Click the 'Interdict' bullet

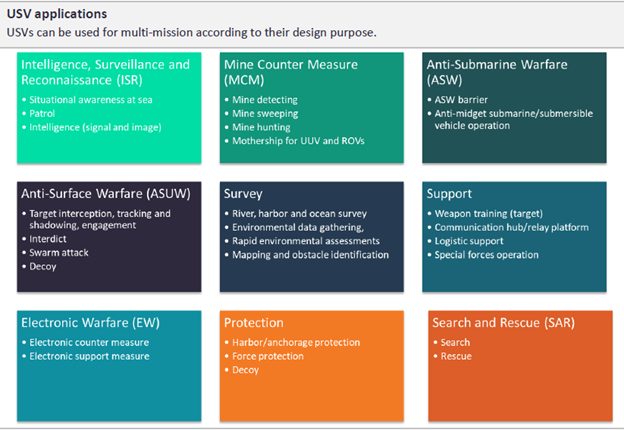(48, 239)
